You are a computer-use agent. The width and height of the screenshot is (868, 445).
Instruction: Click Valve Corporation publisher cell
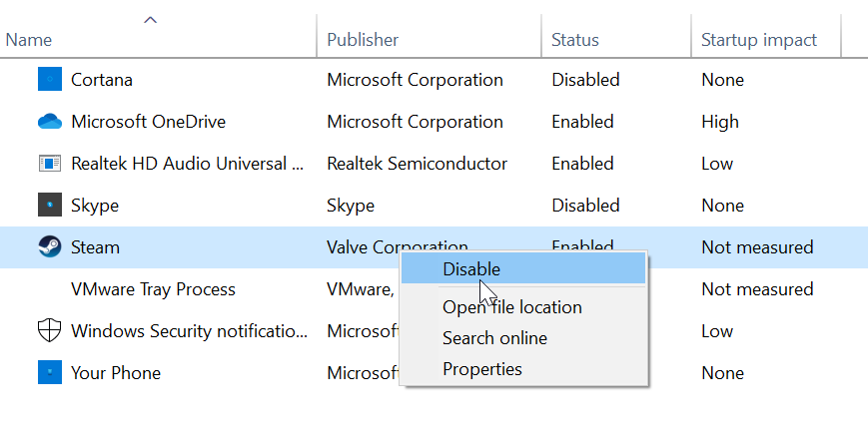(x=398, y=247)
